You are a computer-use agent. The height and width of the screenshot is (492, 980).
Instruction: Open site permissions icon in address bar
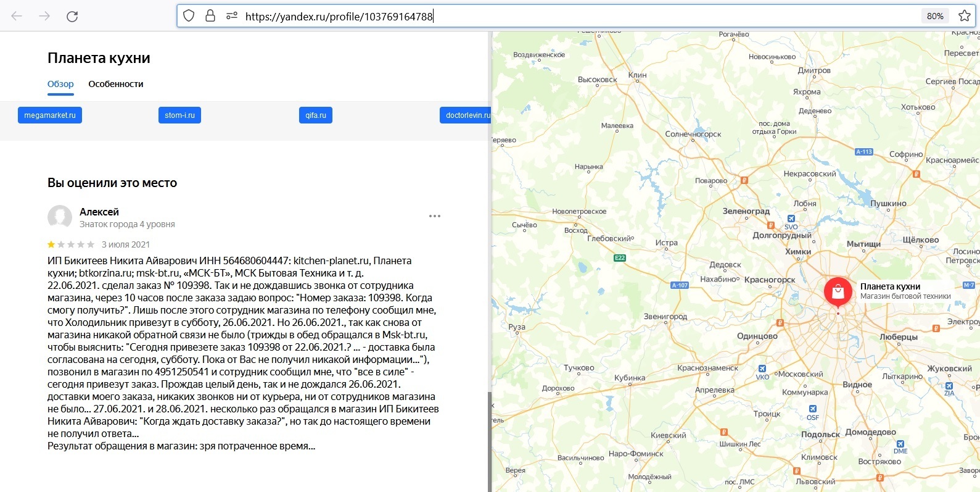pos(231,16)
